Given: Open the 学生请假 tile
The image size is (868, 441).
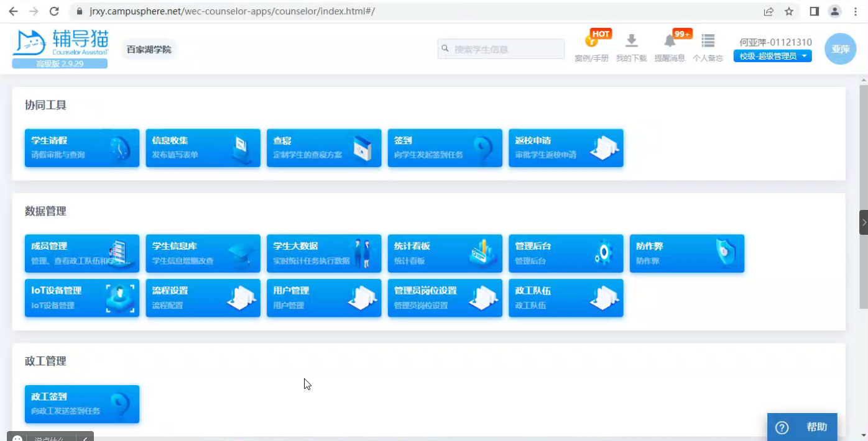Looking at the screenshot, I should pos(82,148).
